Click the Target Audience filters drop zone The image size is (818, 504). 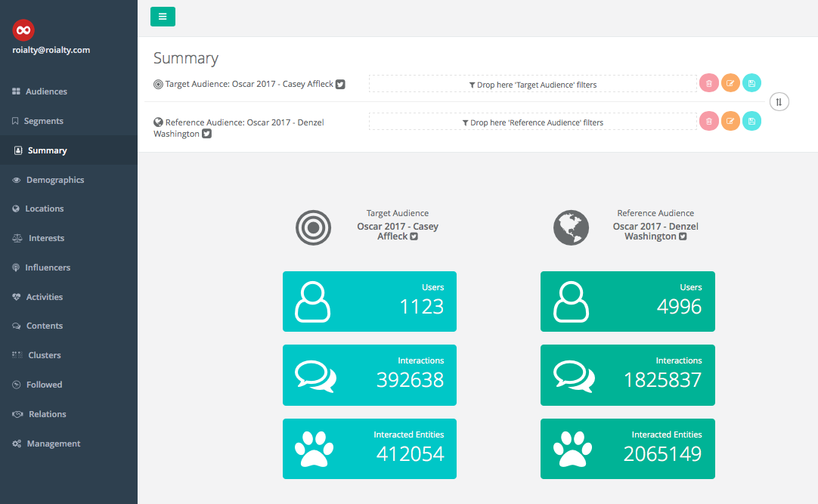coord(533,84)
